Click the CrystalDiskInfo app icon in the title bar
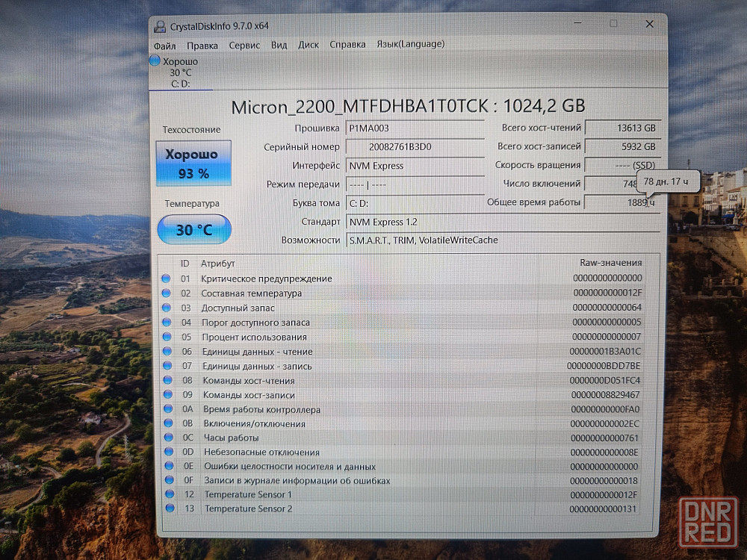This screenshot has height=560, width=747. 161,26
